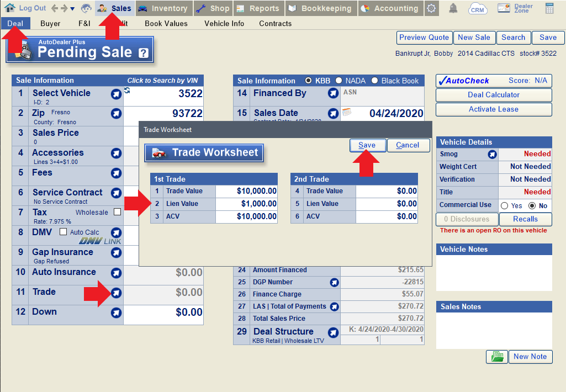Enable the DMV Auto Calc checkbox

coord(63,232)
